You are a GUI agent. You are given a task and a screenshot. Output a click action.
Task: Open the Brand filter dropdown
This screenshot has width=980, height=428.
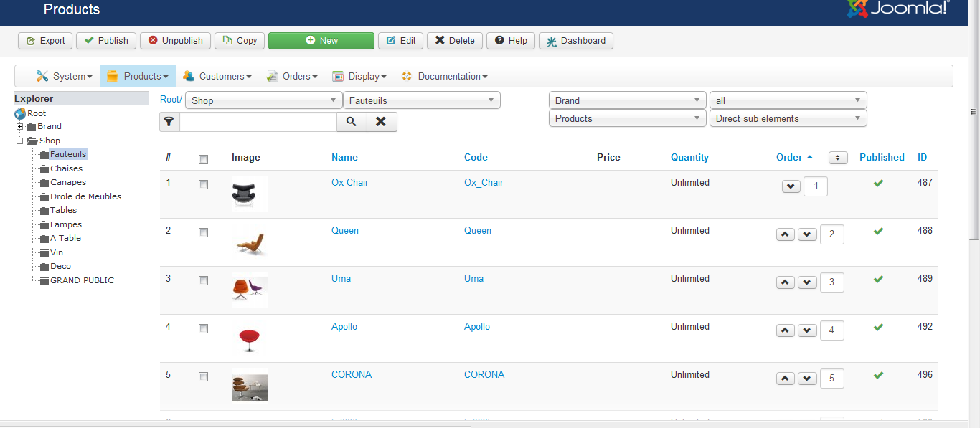tap(628, 100)
